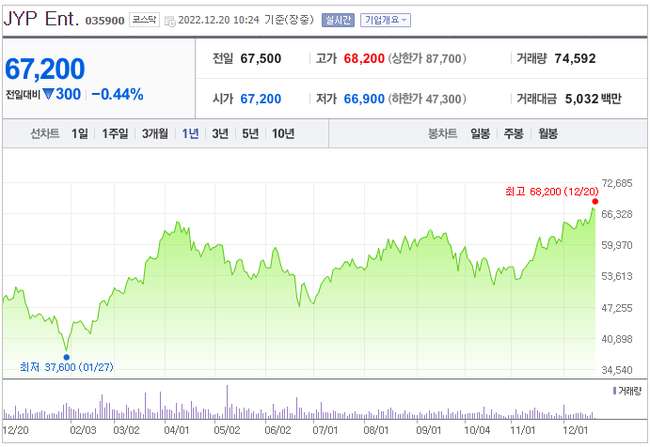Click the 03/02 x-axis date label
This screenshot has height=447, width=650.
[126, 430]
